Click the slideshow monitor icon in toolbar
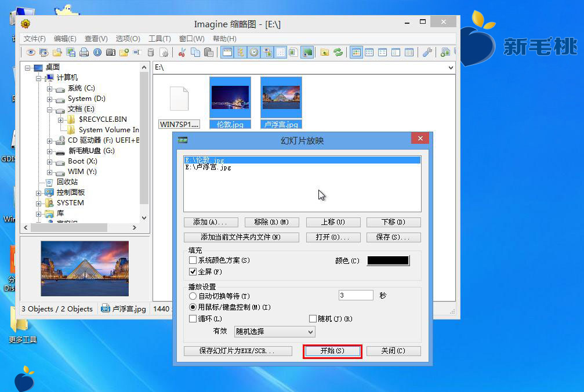Image resolution: width=584 pixels, height=392 pixels. pos(44,53)
